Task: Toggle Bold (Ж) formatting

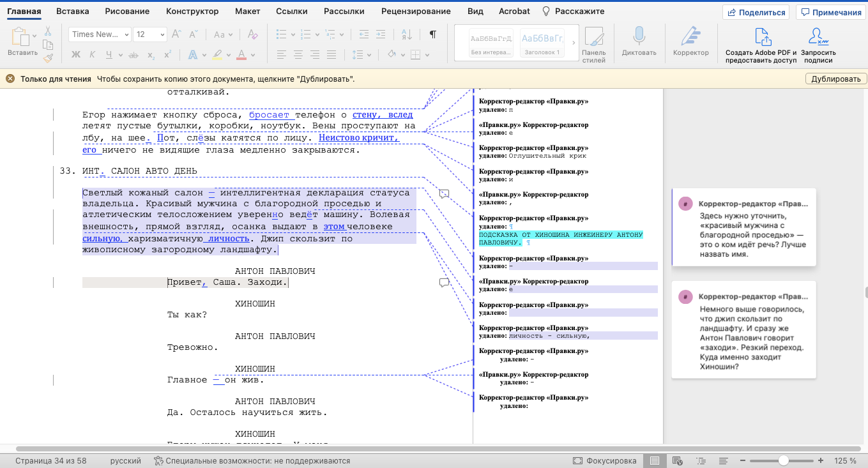Action: point(76,55)
